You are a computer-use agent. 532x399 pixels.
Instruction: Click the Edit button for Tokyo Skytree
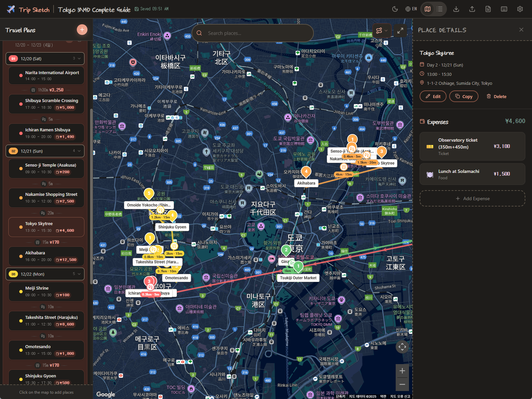pos(433,96)
